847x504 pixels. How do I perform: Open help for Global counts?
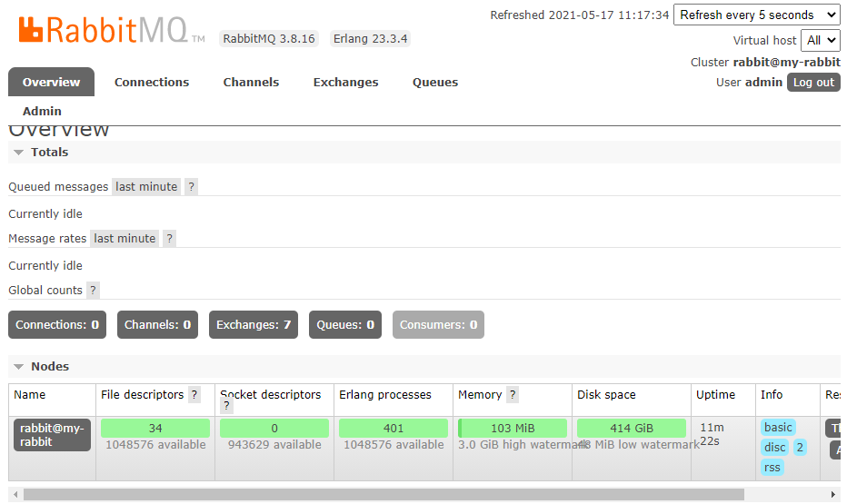[x=93, y=291]
